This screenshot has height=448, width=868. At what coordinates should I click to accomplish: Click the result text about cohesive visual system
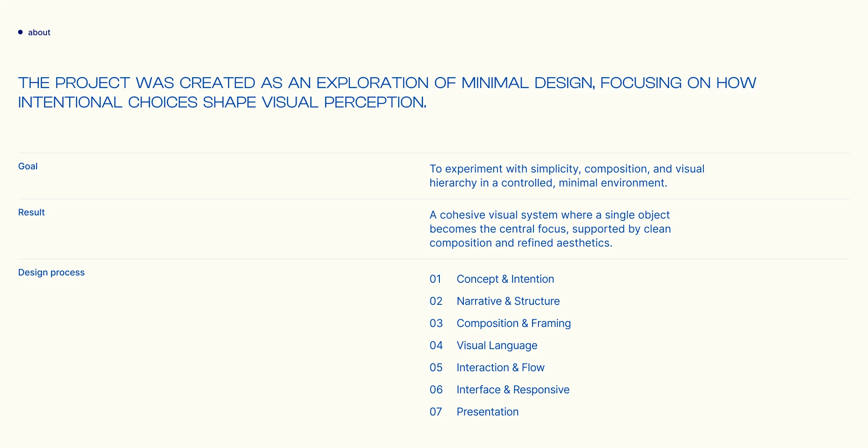tap(550, 229)
